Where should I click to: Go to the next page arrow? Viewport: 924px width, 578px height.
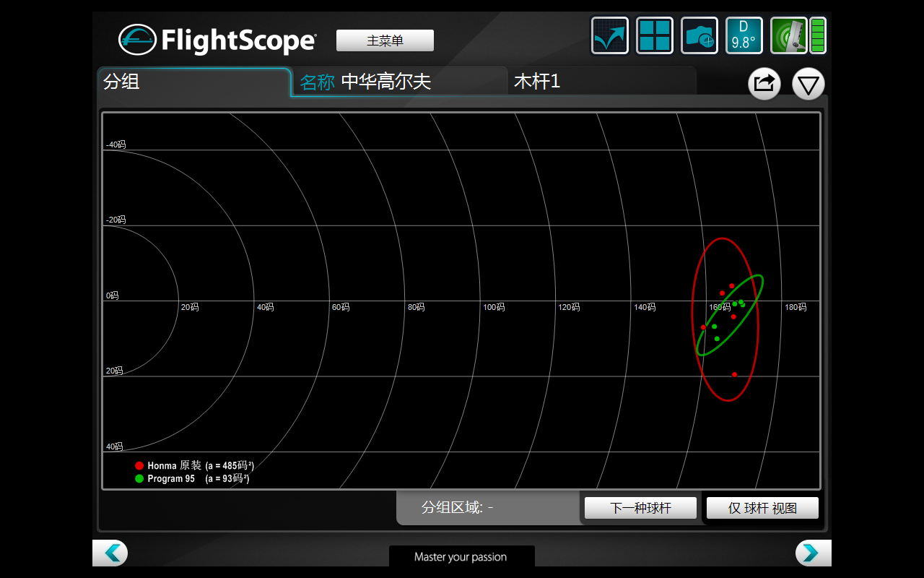coord(813,553)
